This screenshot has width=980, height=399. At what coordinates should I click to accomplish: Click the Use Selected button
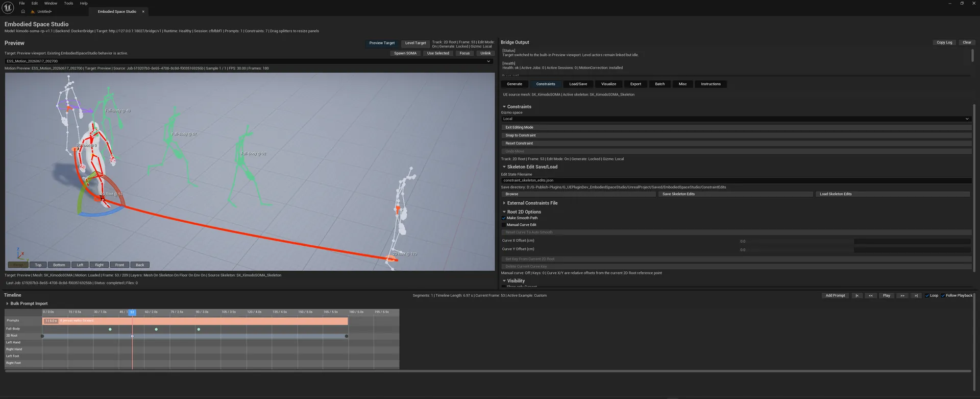pos(438,53)
